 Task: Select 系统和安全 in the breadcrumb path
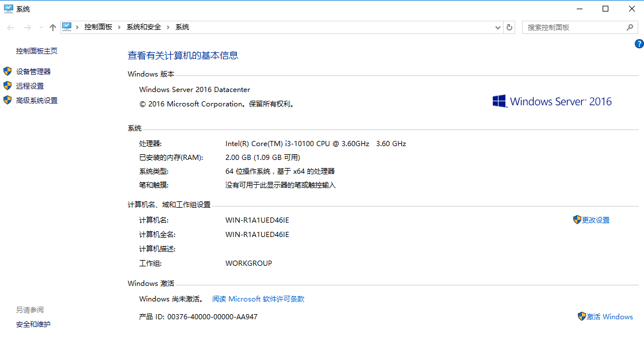(x=144, y=27)
